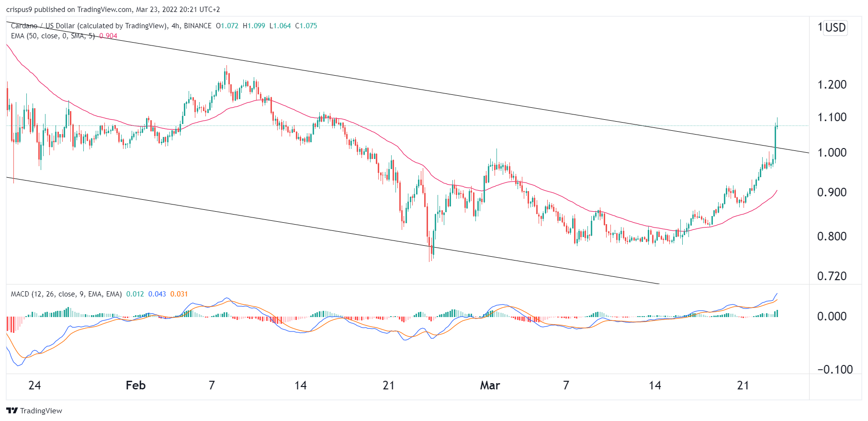Click the MACD histogram value 0.012
868x421 pixels.
[135, 294]
